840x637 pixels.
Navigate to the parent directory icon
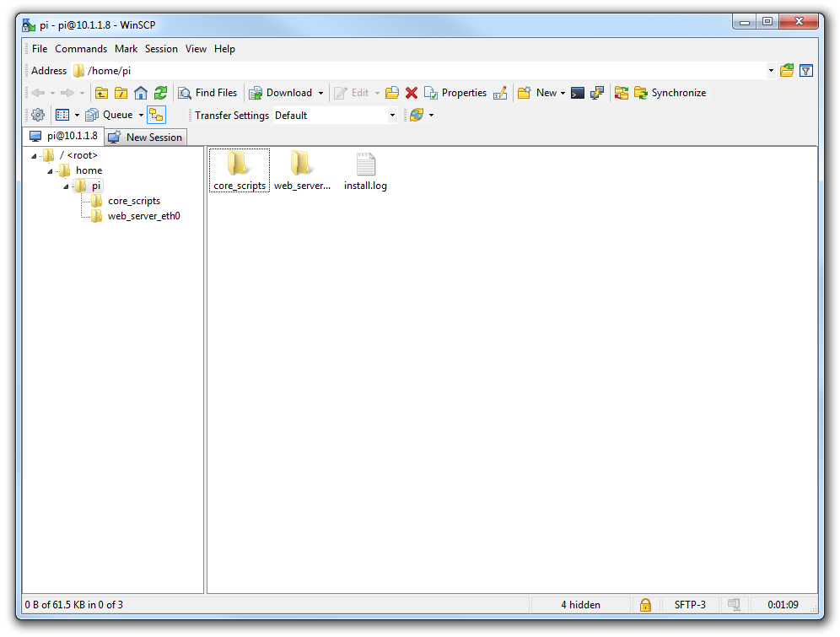click(x=101, y=93)
